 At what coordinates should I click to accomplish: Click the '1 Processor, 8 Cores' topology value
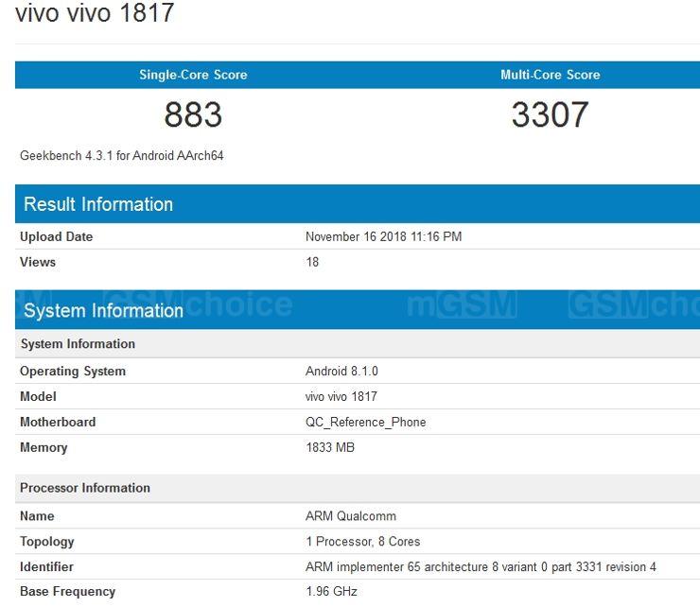[362, 542]
